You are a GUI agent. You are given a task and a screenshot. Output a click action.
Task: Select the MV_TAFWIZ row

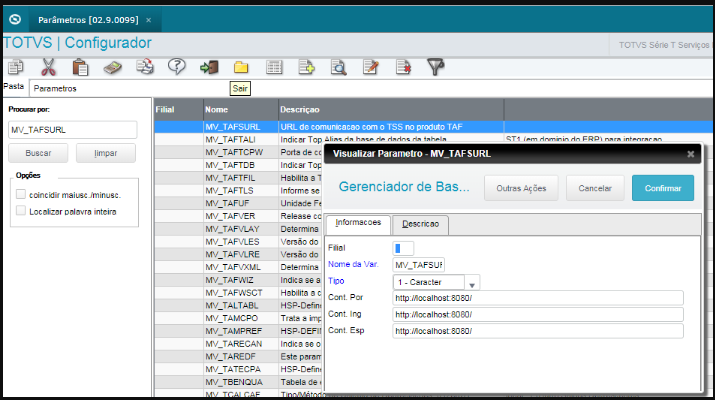[x=238, y=280]
